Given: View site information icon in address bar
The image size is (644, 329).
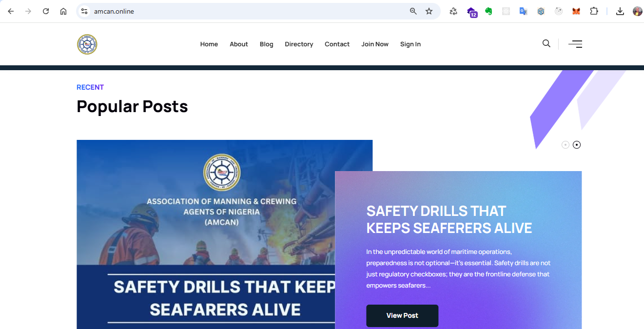Looking at the screenshot, I should tap(84, 11).
